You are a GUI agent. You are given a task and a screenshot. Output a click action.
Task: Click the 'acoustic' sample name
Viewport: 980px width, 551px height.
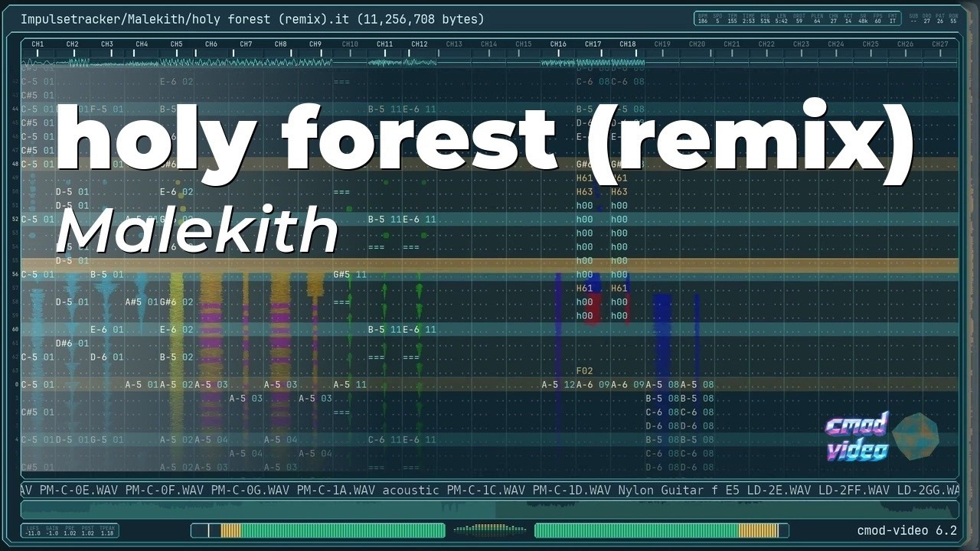tap(411, 490)
